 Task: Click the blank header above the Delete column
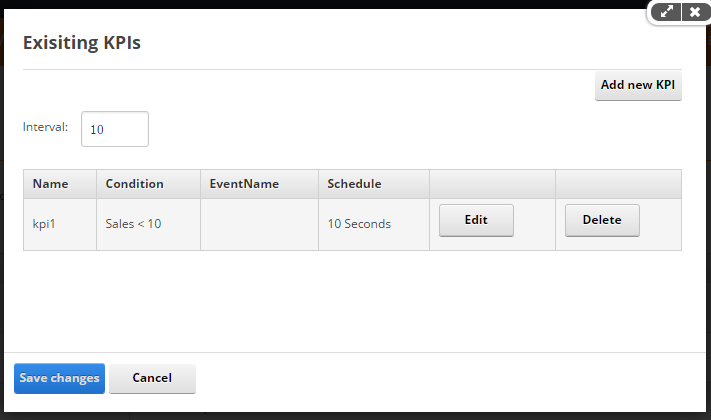(x=618, y=184)
